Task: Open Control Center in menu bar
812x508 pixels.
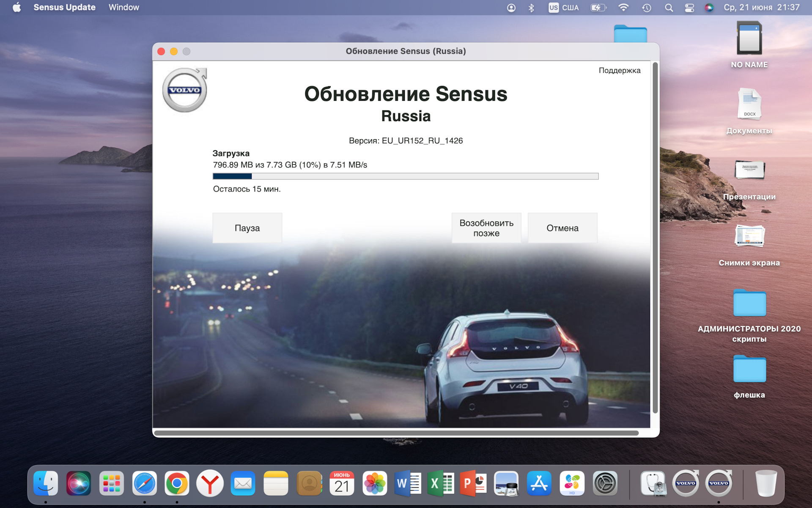Action: coord(689,8)
